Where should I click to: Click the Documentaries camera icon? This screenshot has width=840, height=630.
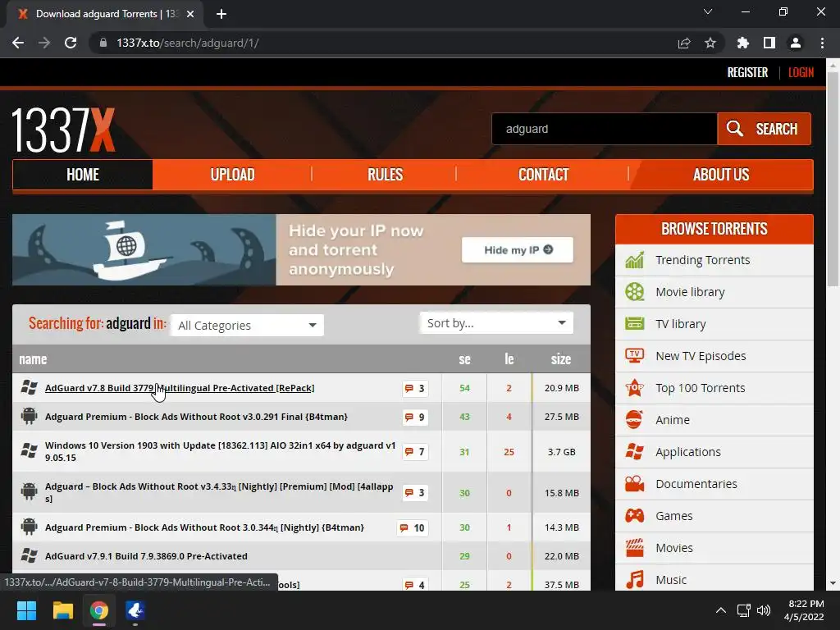pyautogui.click(x=634, y=484)
